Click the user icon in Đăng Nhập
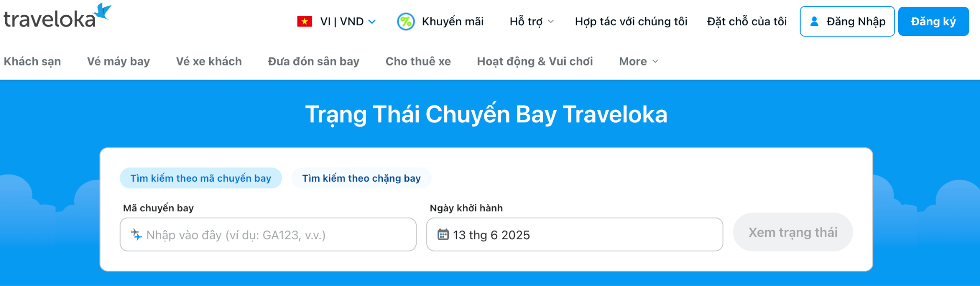Image resolution: width=980 pixels, height=286 pixels. [x=814, y=22]
